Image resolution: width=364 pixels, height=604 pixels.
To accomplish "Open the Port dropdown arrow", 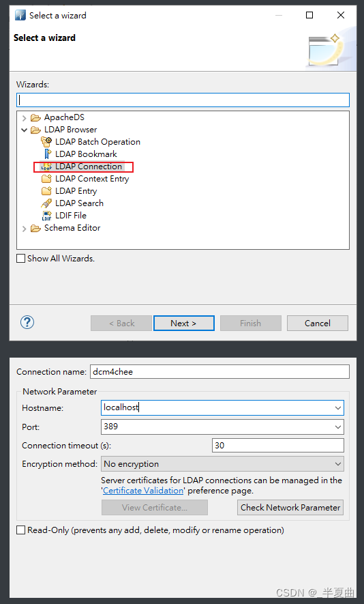I will click(338, 427).
